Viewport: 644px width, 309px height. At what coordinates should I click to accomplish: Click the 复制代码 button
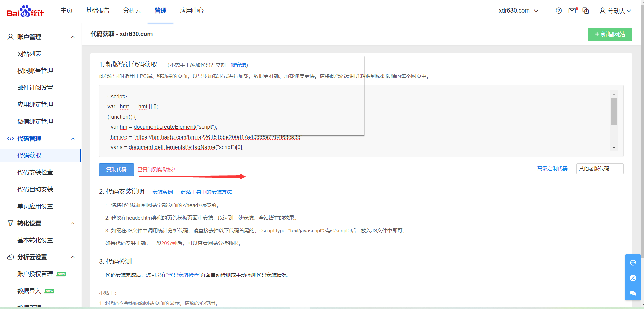tap(116, 169)
